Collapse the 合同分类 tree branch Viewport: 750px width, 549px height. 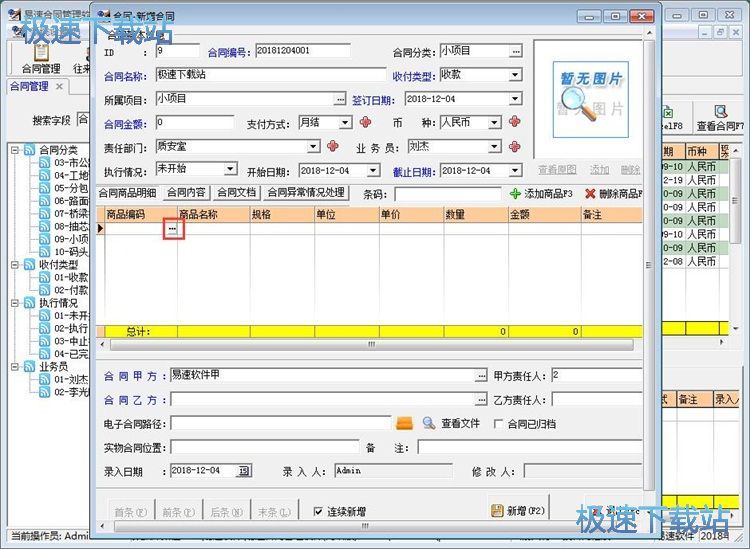pyautogui.click(x=15, y=150)
